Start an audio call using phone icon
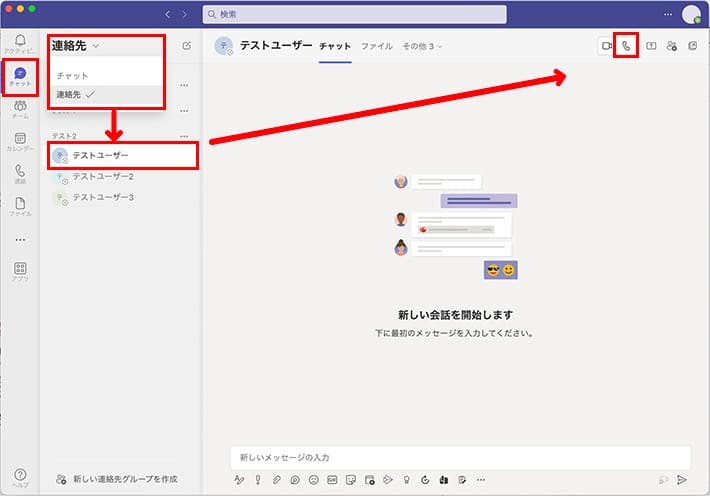This screenshot has height=496, width=710. pyautogui.click(x=626, y=46)
